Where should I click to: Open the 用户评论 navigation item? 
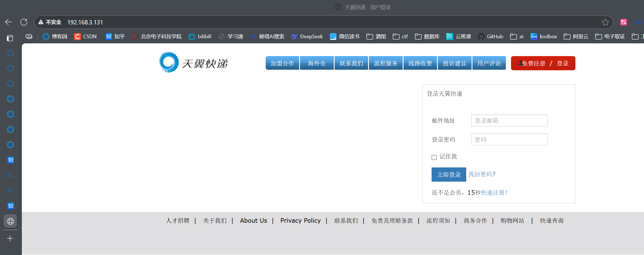[x=489, y=63]
